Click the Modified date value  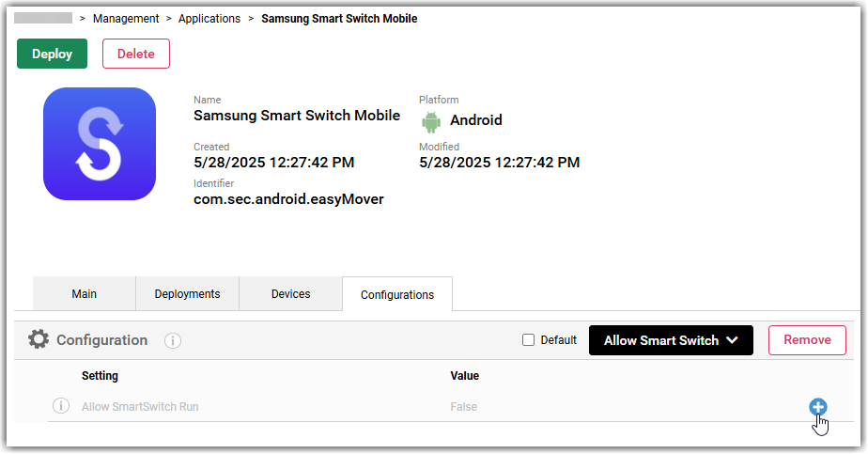(x=500, y=163)
